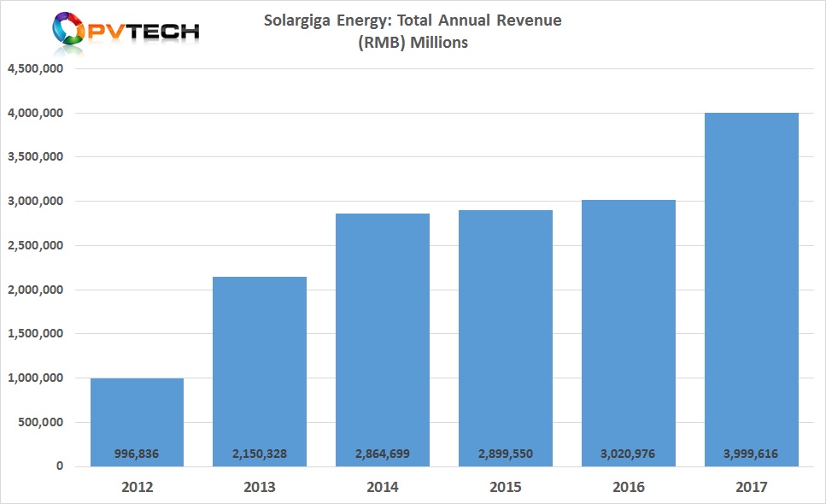Click the 4,500,000 y-axis label
826x504 pixels.
click(x=35, y=68)
